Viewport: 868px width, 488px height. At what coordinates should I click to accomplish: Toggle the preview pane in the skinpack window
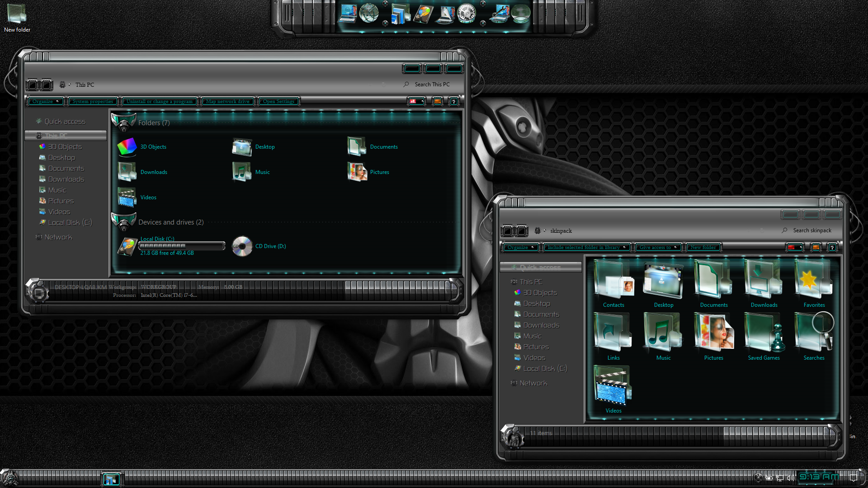coord(816,247)
